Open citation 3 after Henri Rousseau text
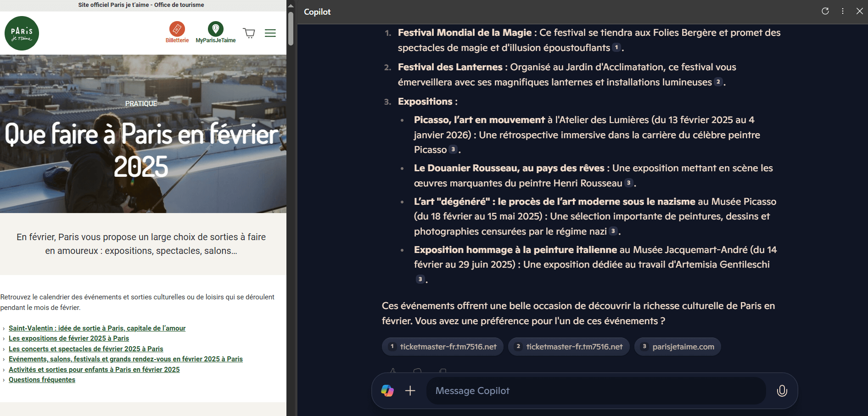 628,183
